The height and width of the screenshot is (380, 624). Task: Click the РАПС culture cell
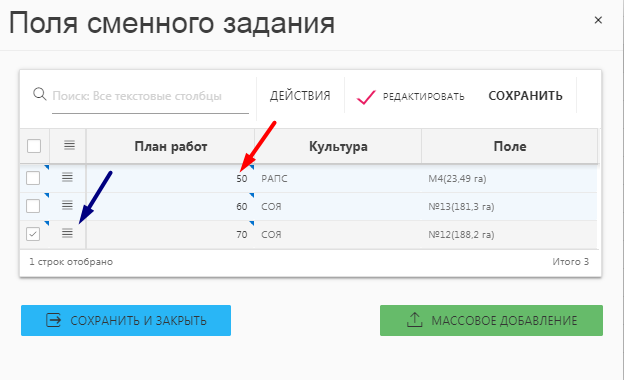tap(338, 179)
